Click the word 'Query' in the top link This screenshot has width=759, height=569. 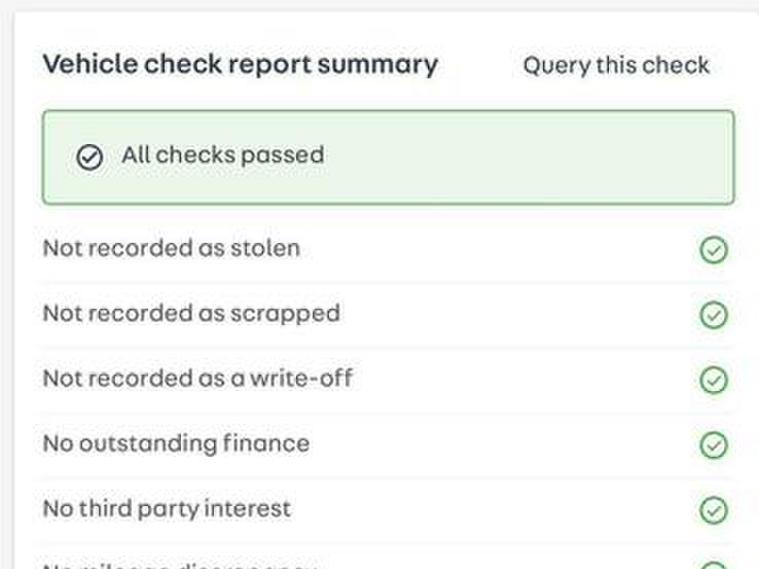555,66
